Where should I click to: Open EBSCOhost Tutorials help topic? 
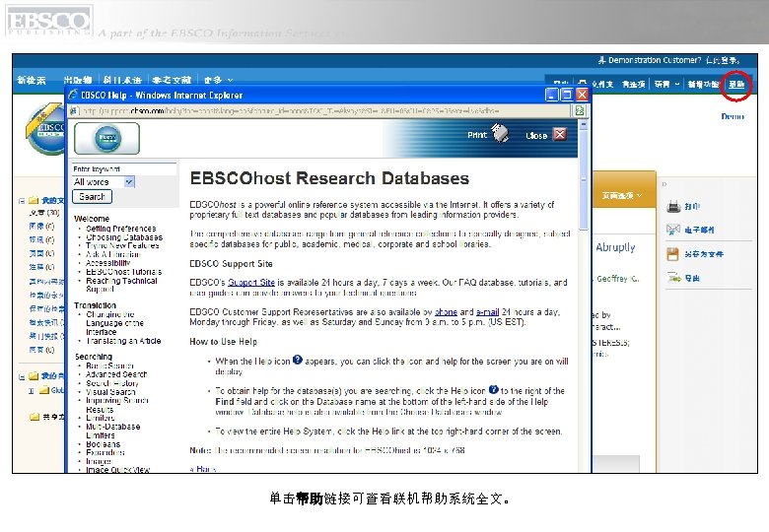coord(123,272)
